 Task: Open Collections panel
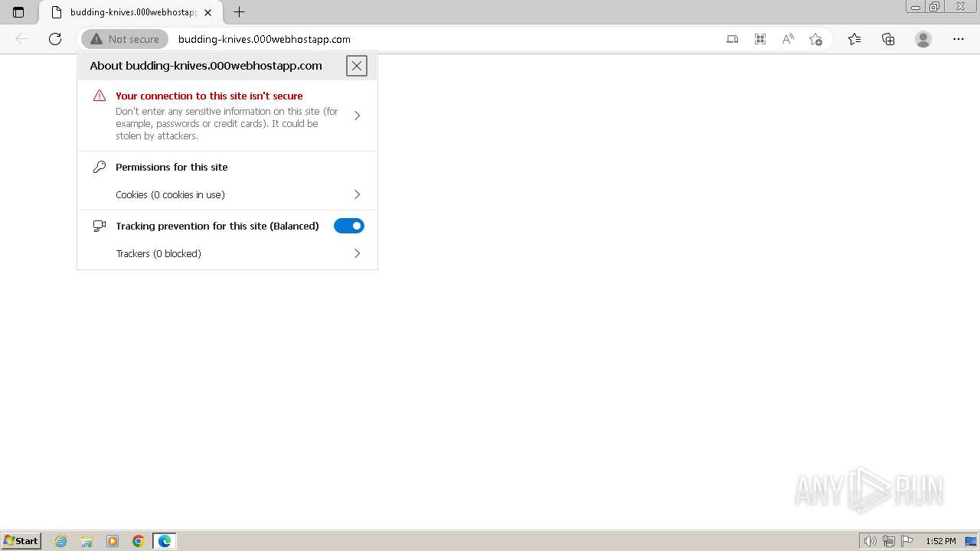pos(888,39)
